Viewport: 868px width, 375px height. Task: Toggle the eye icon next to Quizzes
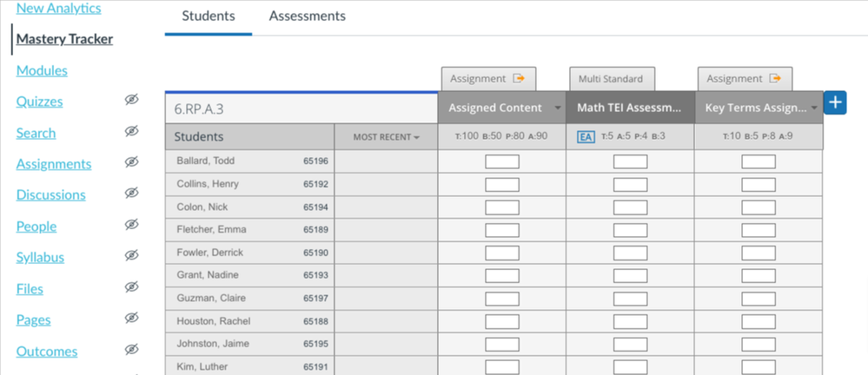click(131, 102)
